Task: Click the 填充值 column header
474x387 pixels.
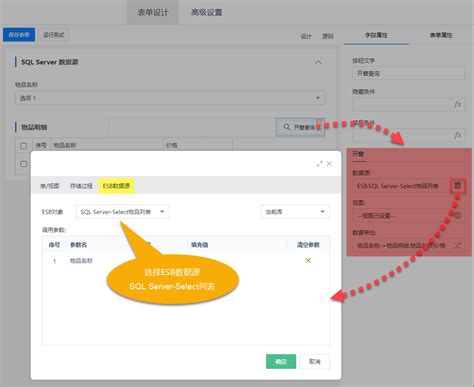Action: 199,245
